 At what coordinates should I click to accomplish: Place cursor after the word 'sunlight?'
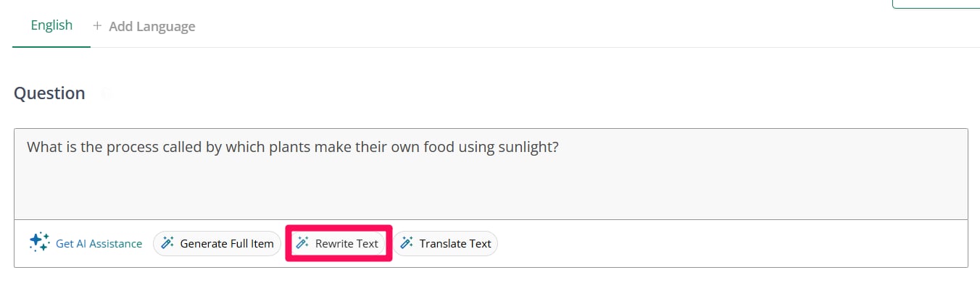pos(560,147)
